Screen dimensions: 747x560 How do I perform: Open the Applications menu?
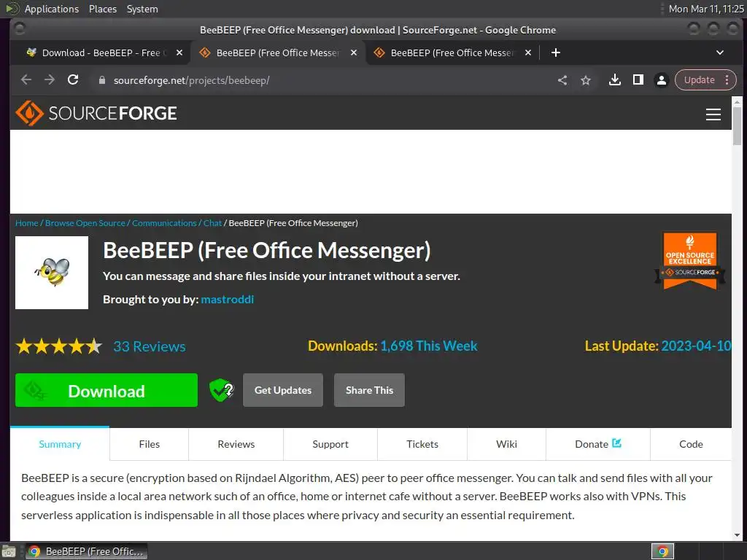pos(52,9)
